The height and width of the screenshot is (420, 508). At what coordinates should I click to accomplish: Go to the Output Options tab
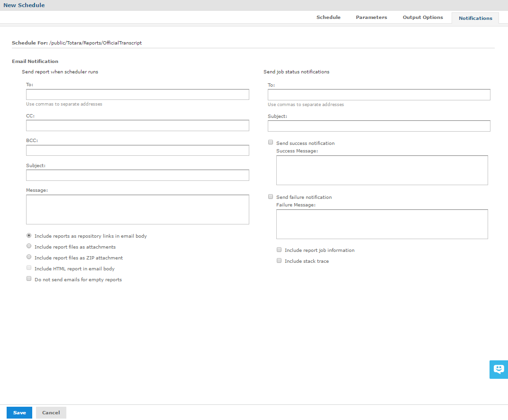423,18
